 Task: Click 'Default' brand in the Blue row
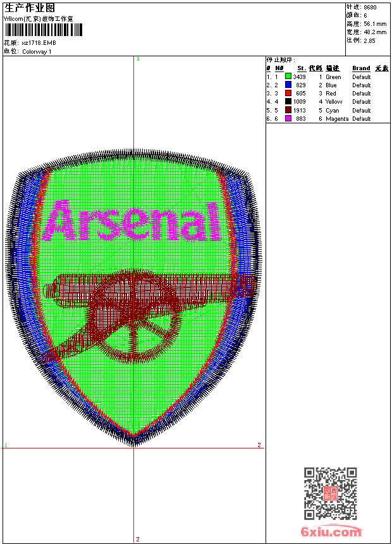tap(362, 85)
